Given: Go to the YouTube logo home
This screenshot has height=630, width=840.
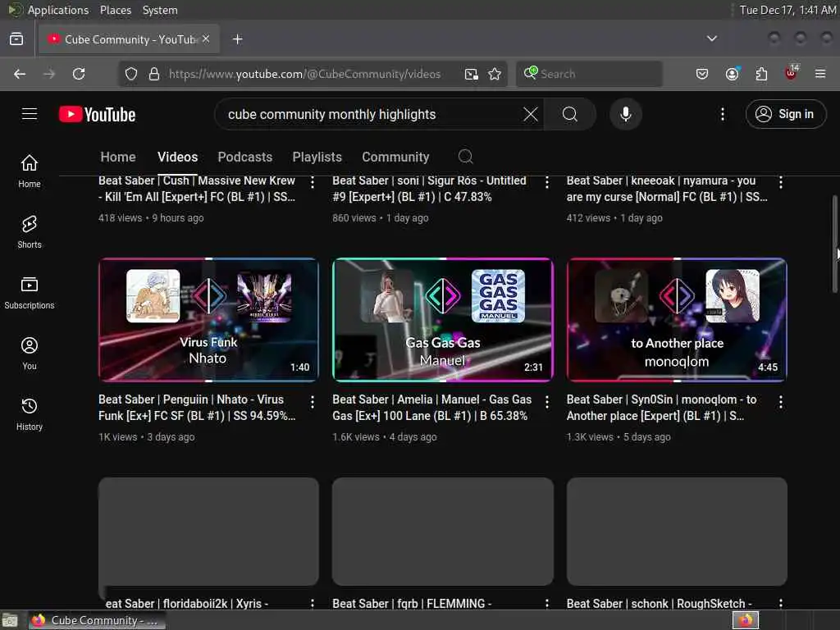Looking at the screenshot, I should 97,114.
